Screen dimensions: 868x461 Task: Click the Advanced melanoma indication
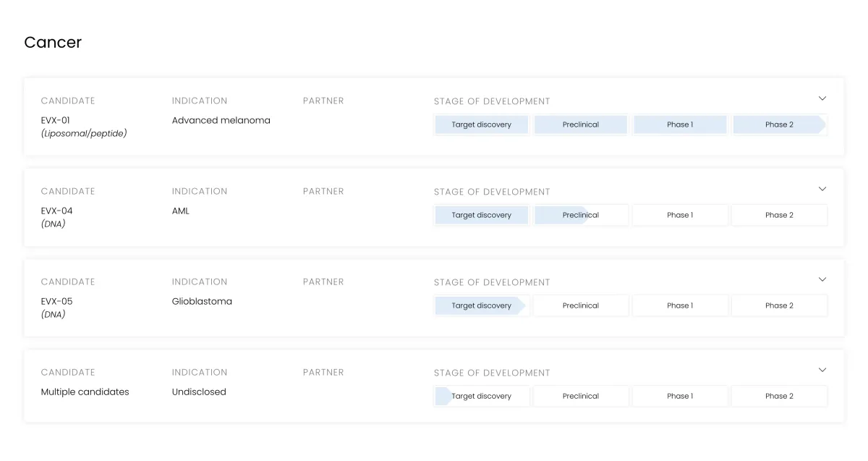pos(221,120)
